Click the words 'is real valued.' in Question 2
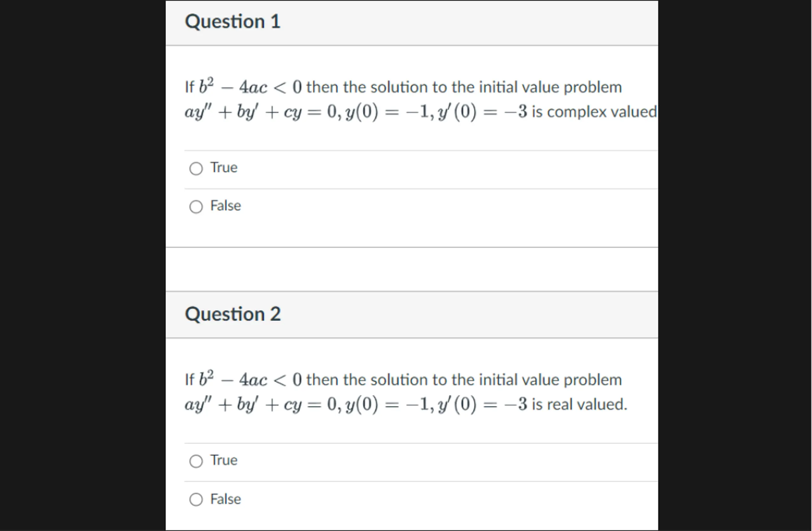812x531 pixels. click(x=579, y=404)
